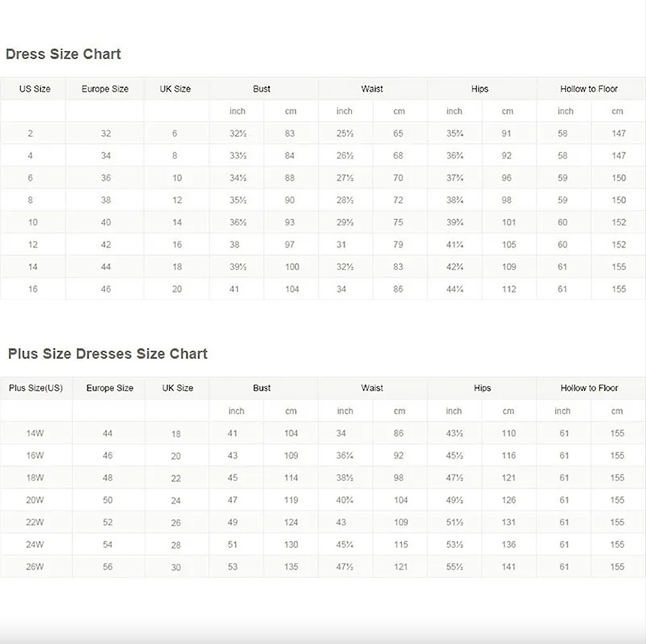Select the 26W plus size row label

coord(35,567)
